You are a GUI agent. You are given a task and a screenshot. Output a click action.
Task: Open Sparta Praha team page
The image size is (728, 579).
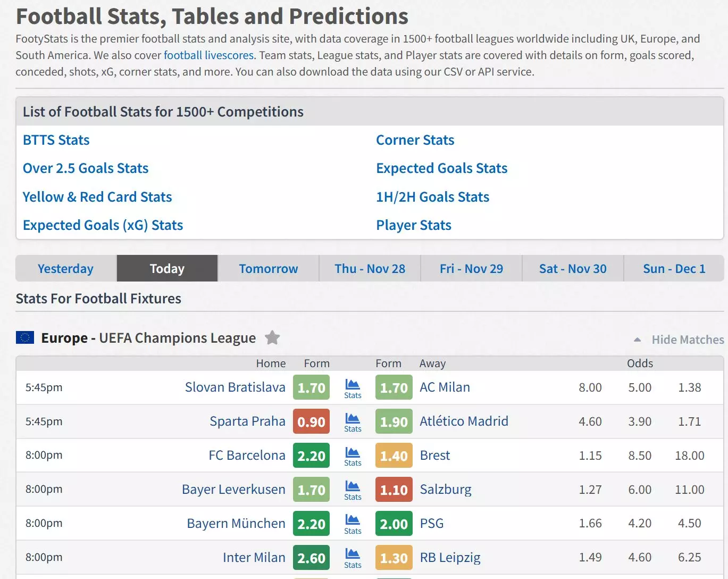click(248, 421)
